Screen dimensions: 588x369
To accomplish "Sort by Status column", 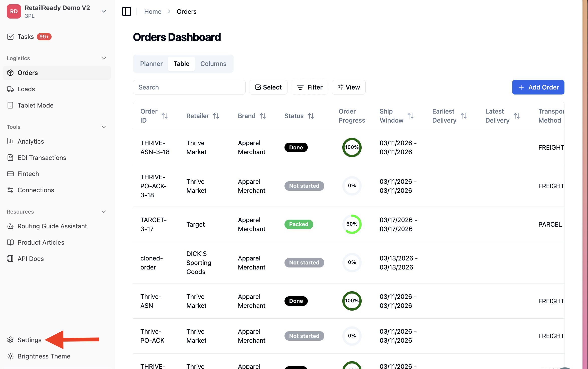I will 311,116.
